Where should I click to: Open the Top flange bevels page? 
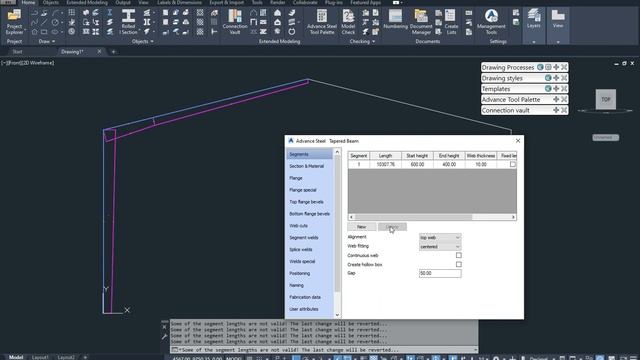point(306,202)
